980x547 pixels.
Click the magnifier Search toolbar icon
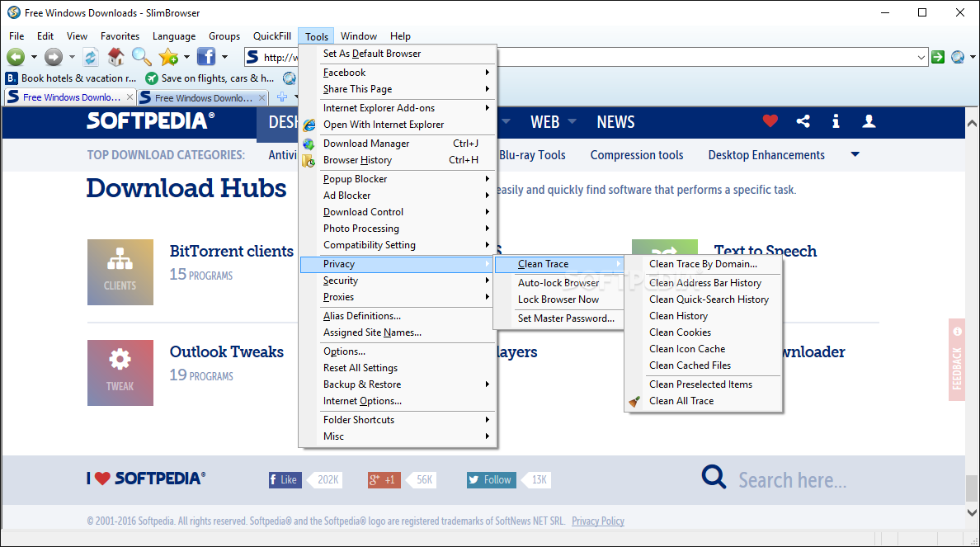[141, 57]
